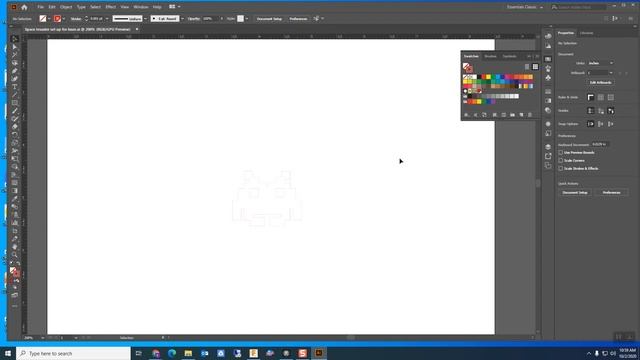Switch Swatches panel to list view
The width and height of the screenshot is (640, 360).
[x=527, y=67]
